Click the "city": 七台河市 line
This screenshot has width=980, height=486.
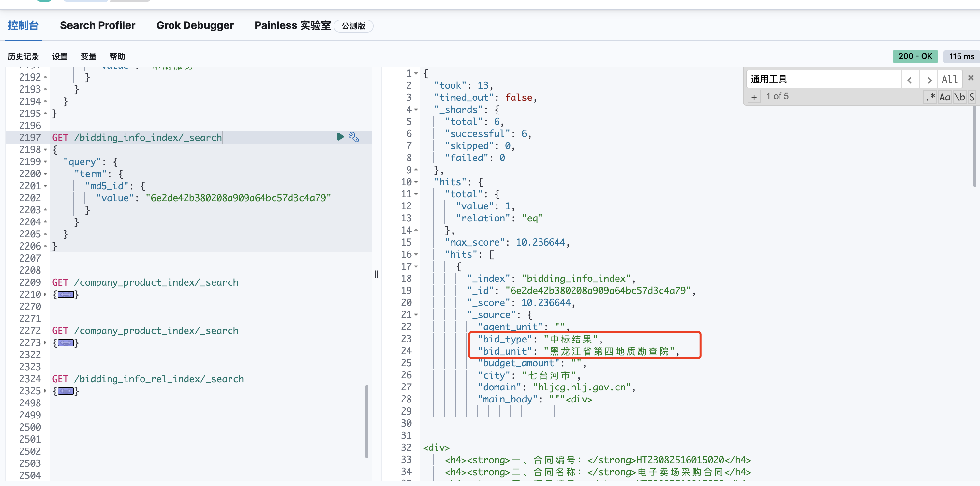pyautogui.click(x=529, y=375)
